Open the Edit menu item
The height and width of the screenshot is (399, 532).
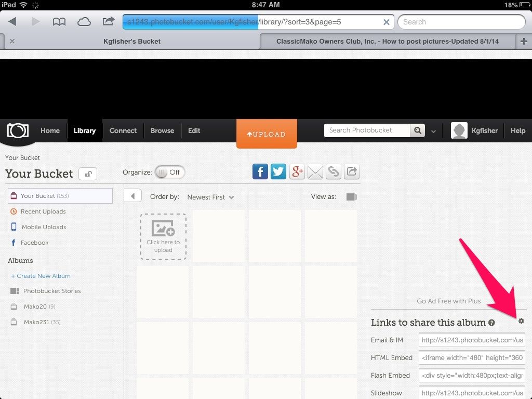194,130
